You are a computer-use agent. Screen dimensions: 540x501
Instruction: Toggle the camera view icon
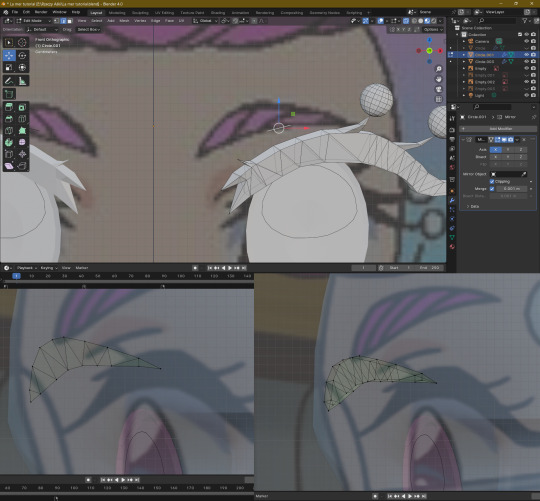[x=439, y=89]
